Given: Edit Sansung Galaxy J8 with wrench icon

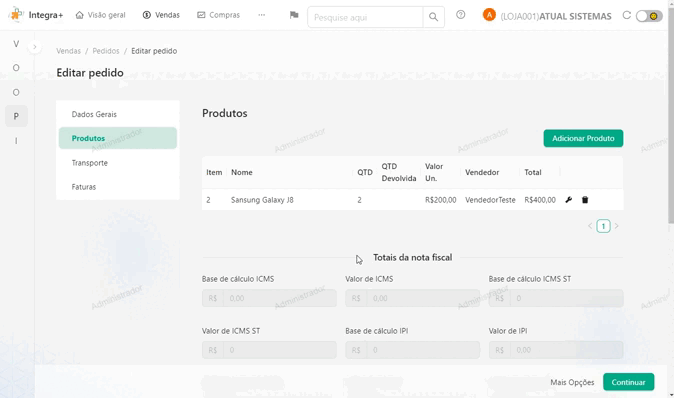Looking at the screenshot, I should [x=568, y=200].
